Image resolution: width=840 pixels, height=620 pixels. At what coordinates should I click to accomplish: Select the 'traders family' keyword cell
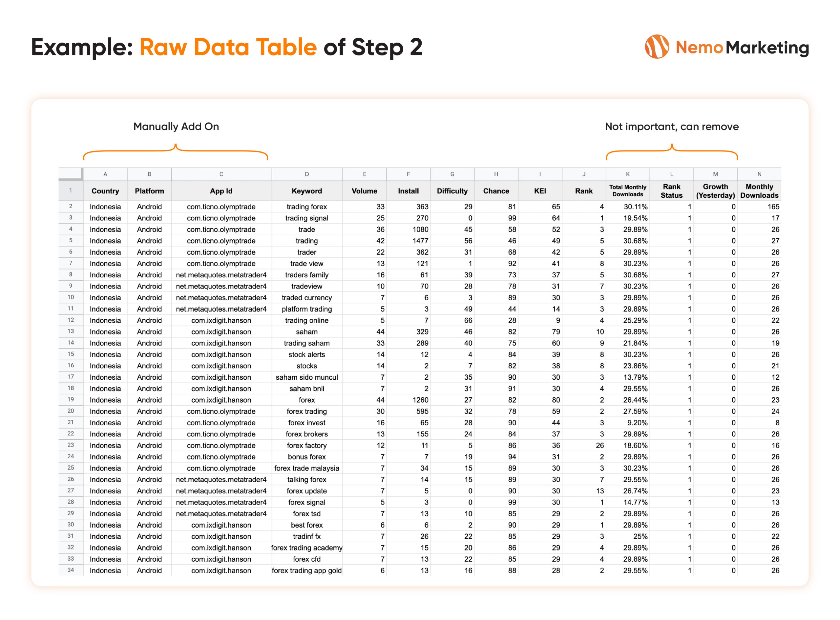click(x=307, y=275)
